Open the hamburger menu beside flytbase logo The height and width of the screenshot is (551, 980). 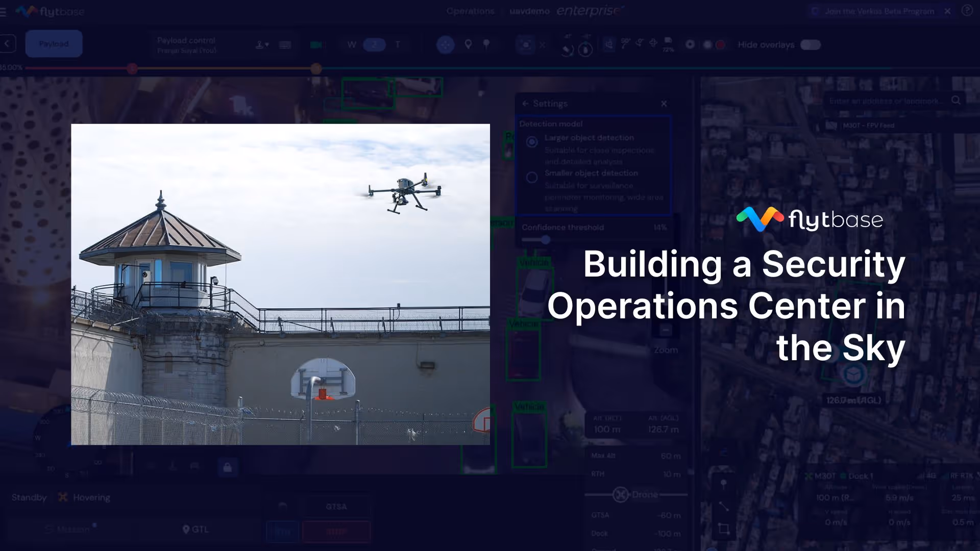tap(3, 11)
